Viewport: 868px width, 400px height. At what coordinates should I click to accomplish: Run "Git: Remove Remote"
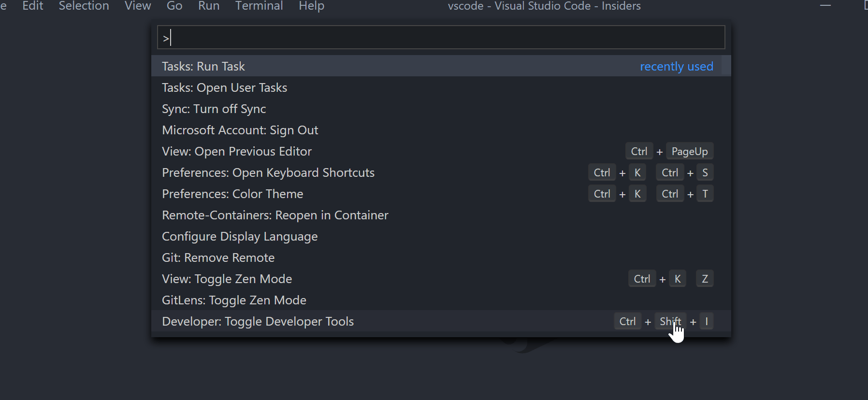click(x=218, y=257)
